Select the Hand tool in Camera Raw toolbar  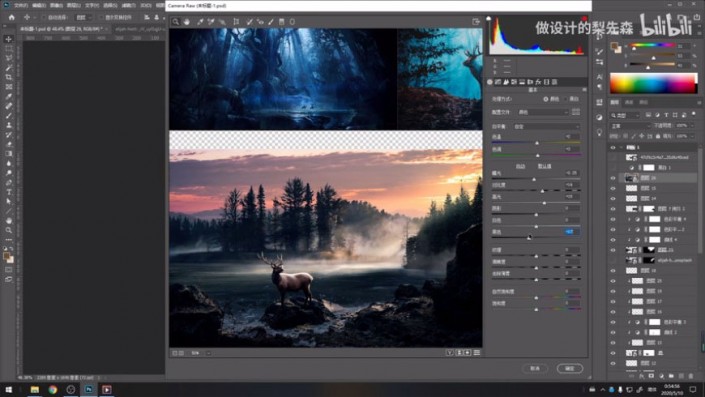pyautogui.click(x=187, y=22)
